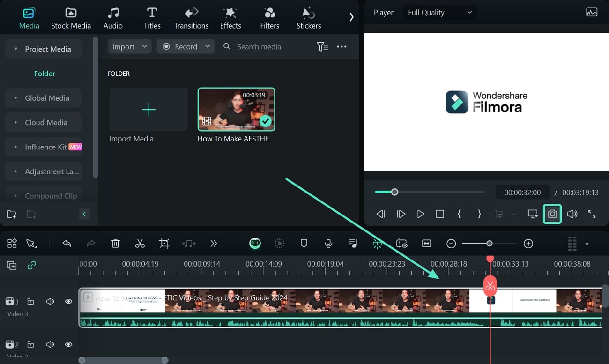Undo the last action
Viewport: 609px width, 364px height.
pos(67,244)
